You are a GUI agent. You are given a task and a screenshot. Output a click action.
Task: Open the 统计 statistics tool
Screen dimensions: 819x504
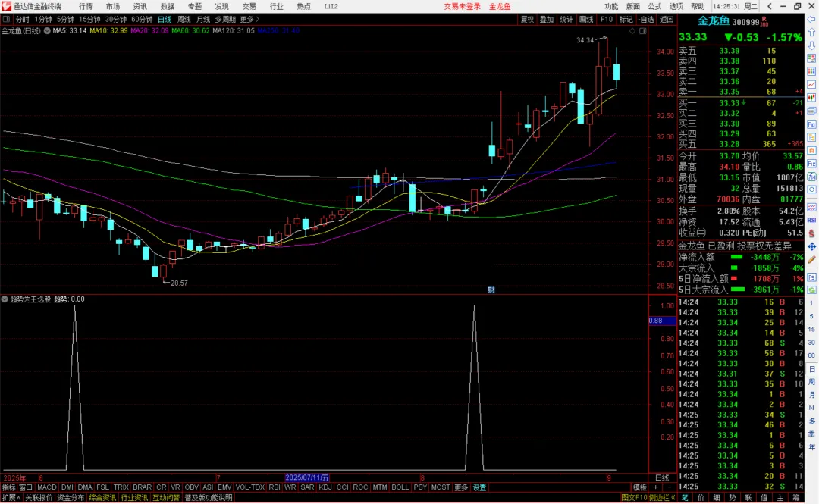[x=566, y=19]
